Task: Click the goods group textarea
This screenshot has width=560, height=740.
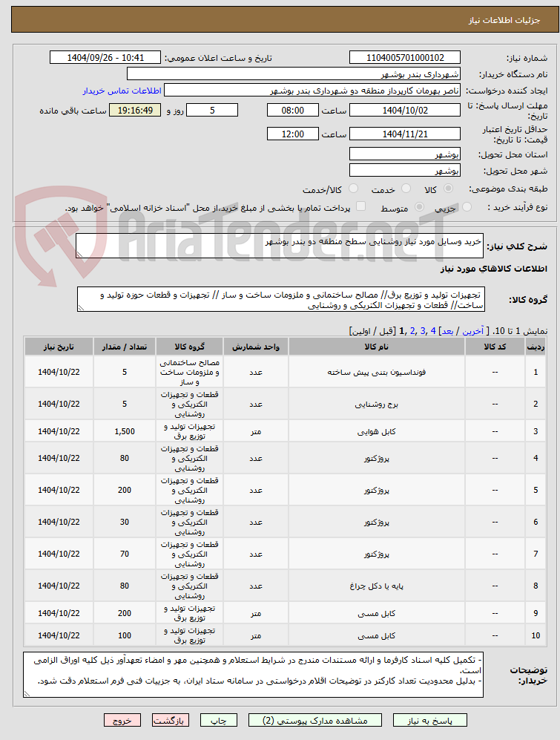Action: click(x=280, y=299)
